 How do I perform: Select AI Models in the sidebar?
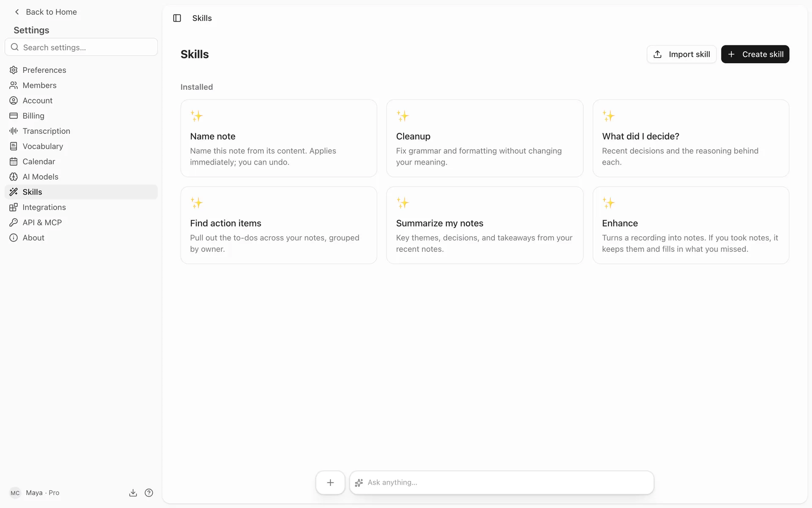81,177
